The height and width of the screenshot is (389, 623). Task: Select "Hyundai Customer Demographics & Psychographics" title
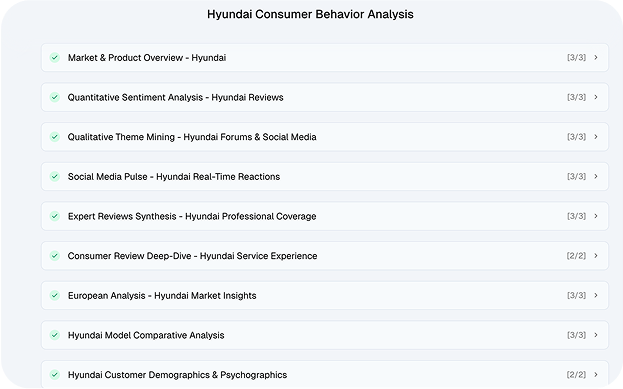178,375
